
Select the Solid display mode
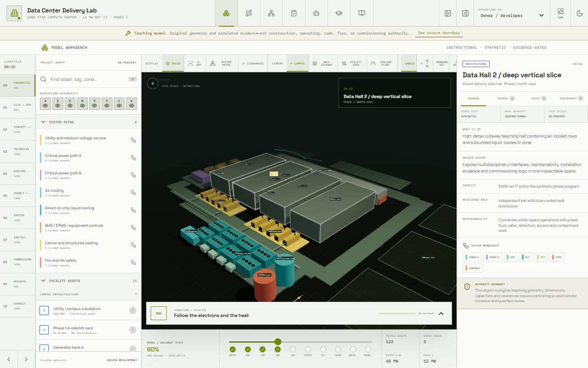[173, 63]
